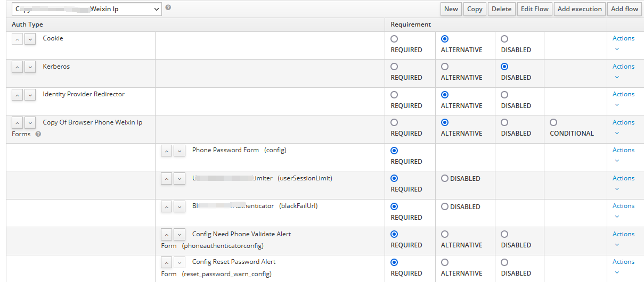Lower Identity Provider Redirector priority arrow
This screenshot has width=644, height=282.
point(30,95)
